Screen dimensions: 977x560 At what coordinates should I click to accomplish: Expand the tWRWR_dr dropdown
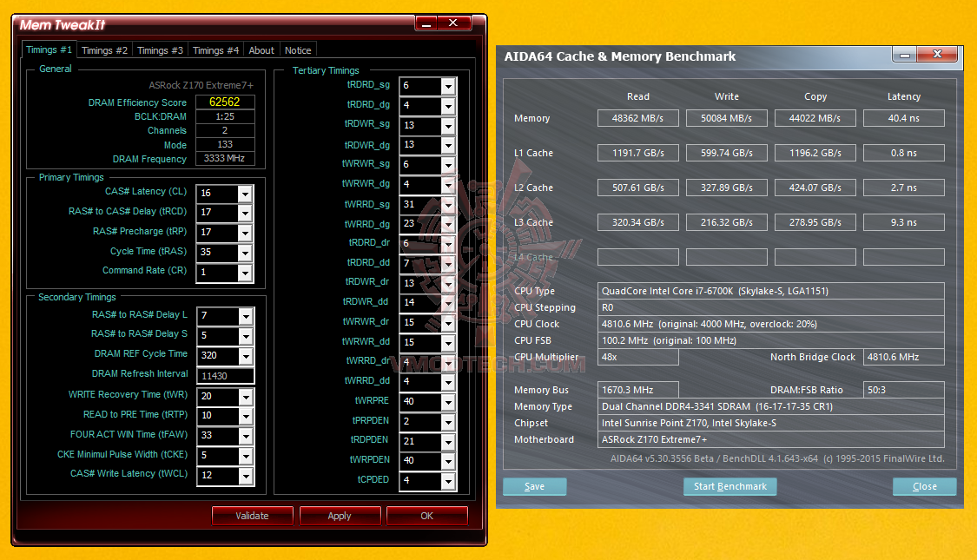tap(448, 323)
